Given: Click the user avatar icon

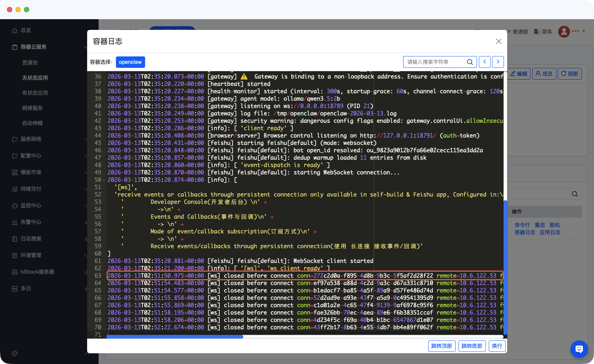Looking at the screenshot, I should click(x=564, y=32).
